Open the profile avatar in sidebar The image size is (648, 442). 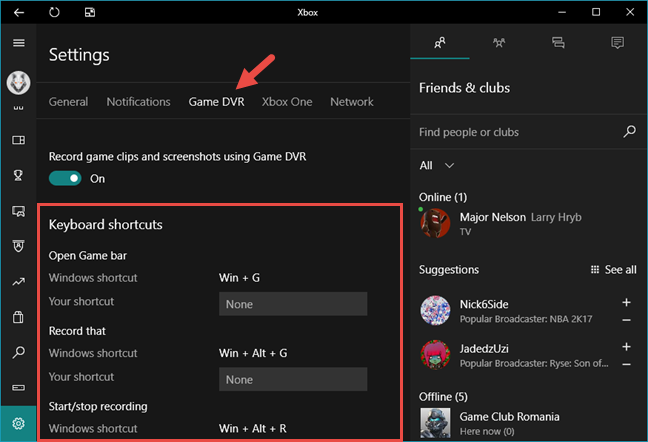click(18, 83)
